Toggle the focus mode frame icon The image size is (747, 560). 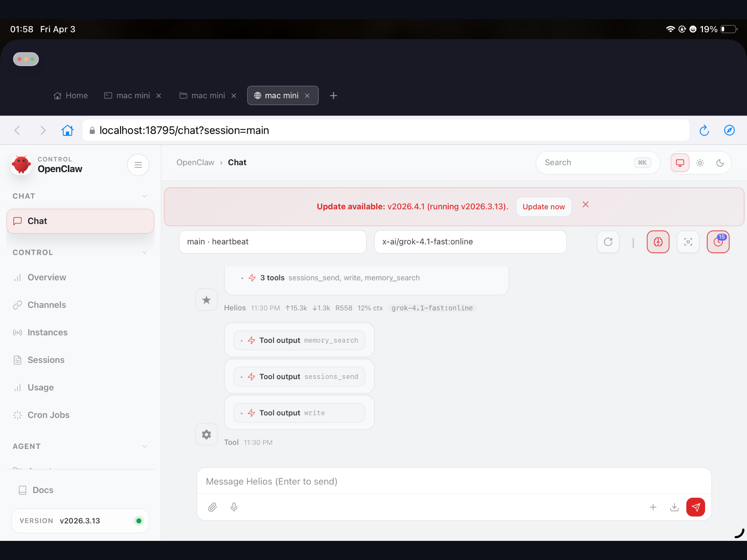coord(688,241)
